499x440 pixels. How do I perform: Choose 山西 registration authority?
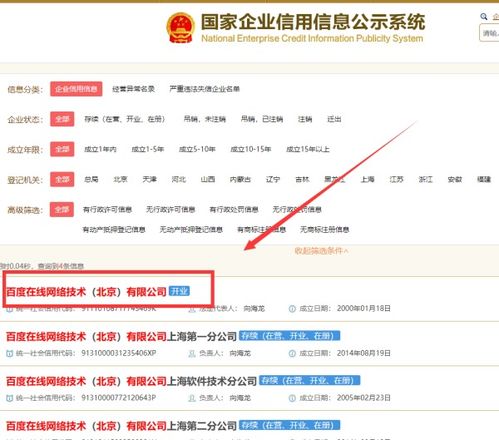pyautogui.click(x=208, y=179)
